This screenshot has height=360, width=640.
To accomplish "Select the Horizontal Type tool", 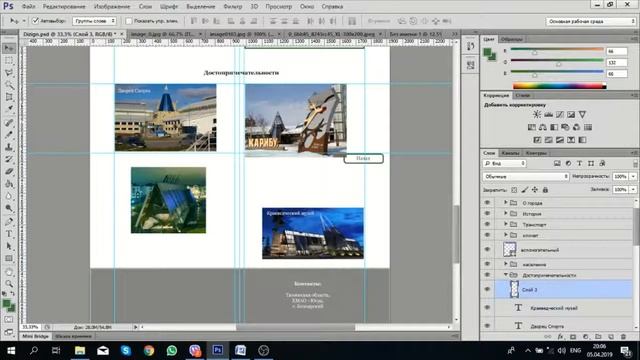I will click(9, 234).
